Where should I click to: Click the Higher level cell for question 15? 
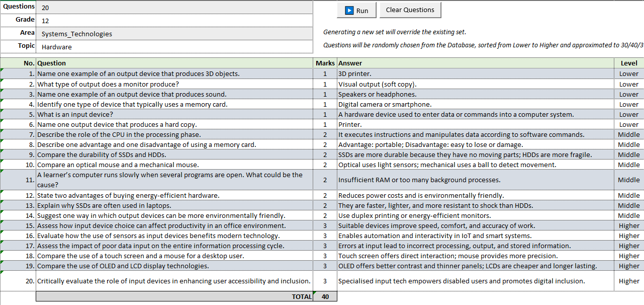click(x=628, y=225)
